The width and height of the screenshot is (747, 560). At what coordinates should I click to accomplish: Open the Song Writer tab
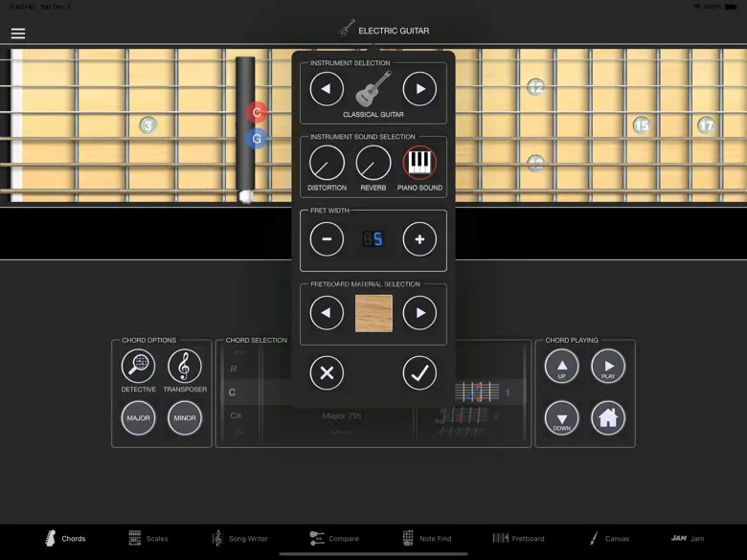click(240, 539)
